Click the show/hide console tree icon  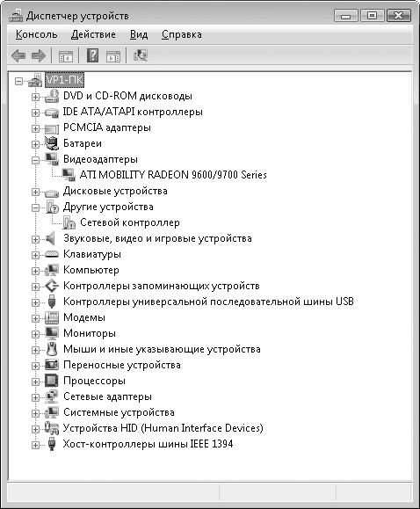pos(66,56)
